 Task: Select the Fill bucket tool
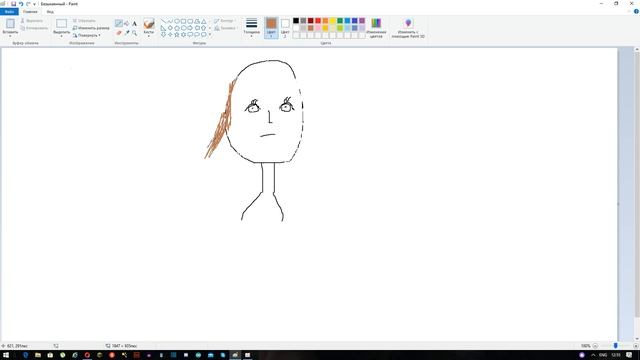click(x=127, y=23)
